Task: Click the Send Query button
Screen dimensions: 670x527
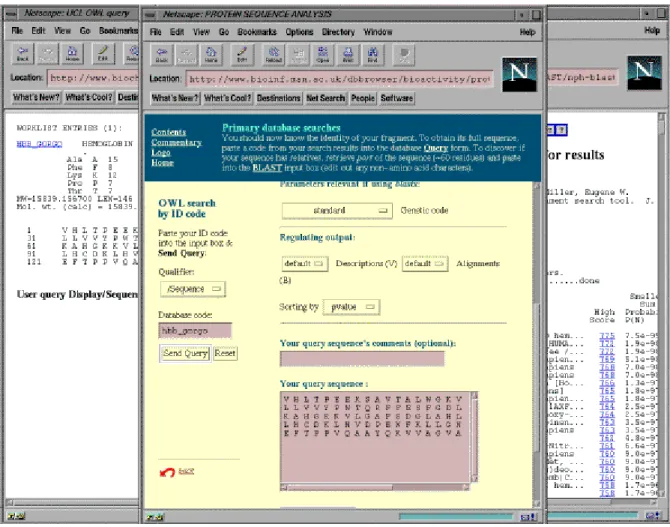Action: click(x=185, y=353)
